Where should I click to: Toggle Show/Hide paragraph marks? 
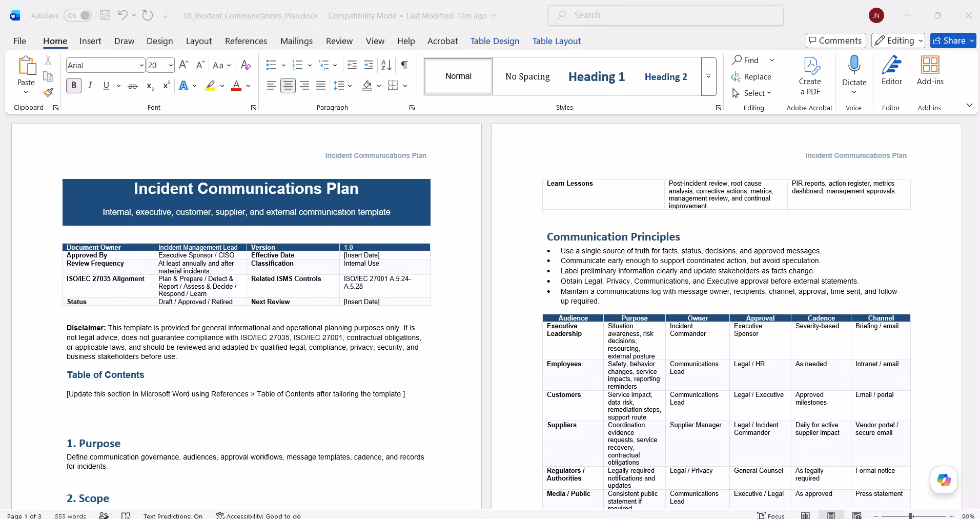point(404,65)
